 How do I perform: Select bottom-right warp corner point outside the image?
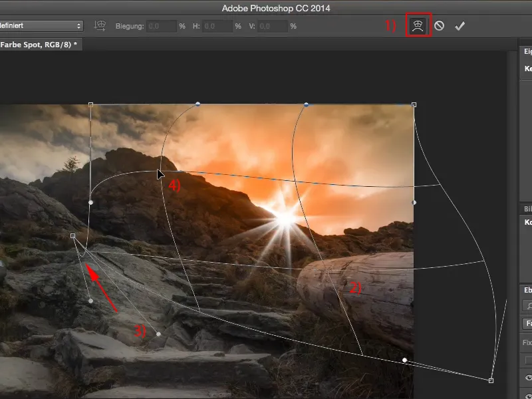[491, 380]
